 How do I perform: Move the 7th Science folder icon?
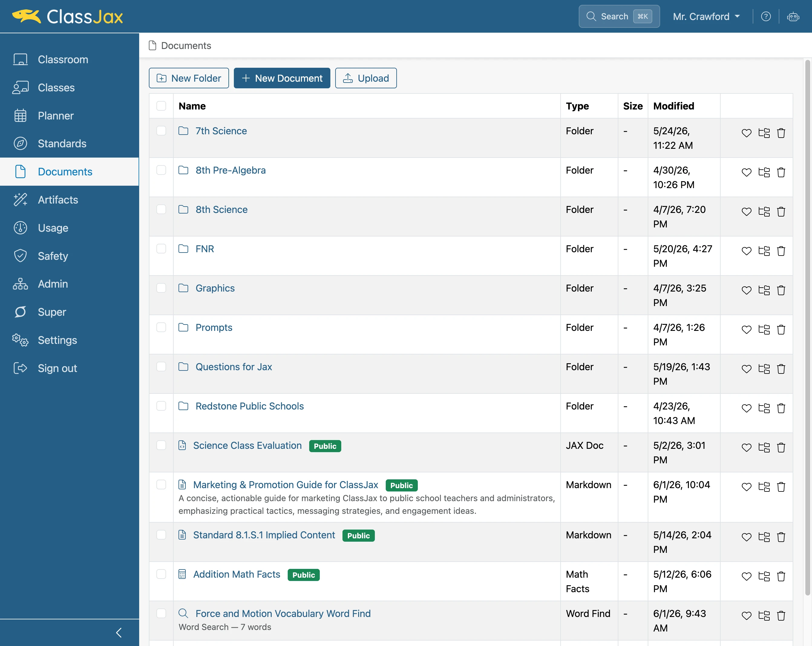[764, 133]
